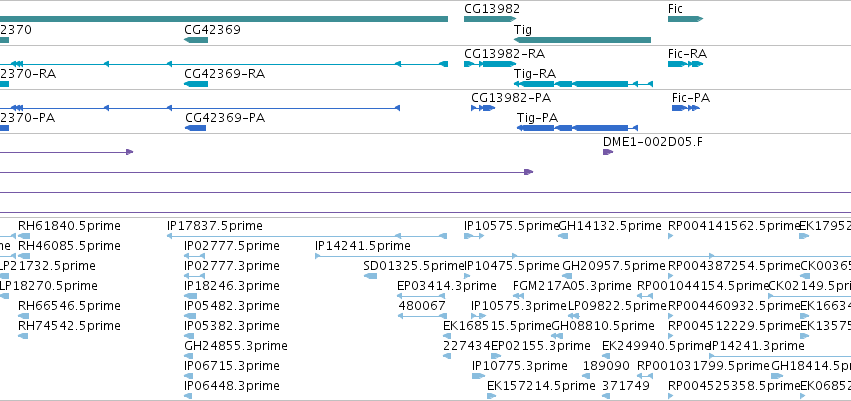Screen dimensions: 851x401
Task: Select EST label IP17837.5prime
Action: (214, 226)
